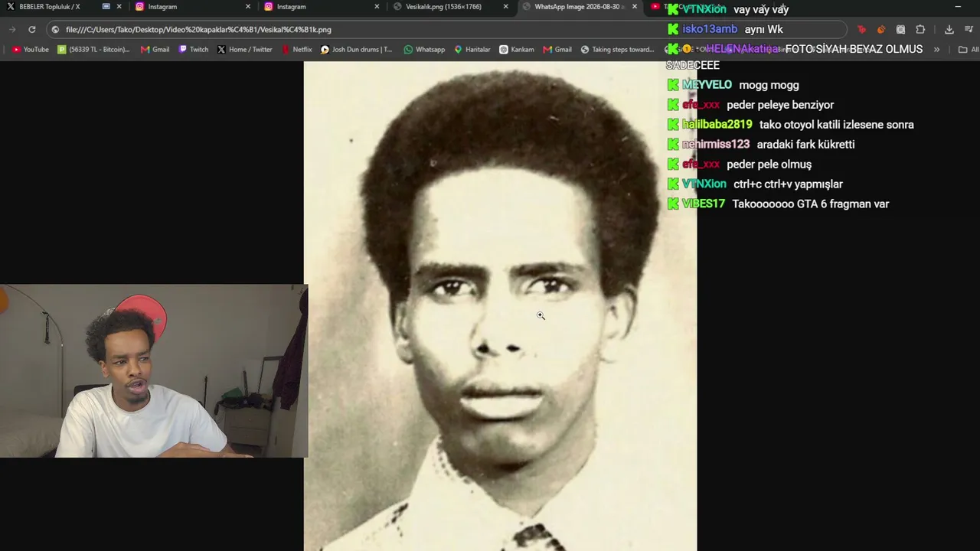
Task: Open the Whatsapp bookmark
Action: pos(424,50)
